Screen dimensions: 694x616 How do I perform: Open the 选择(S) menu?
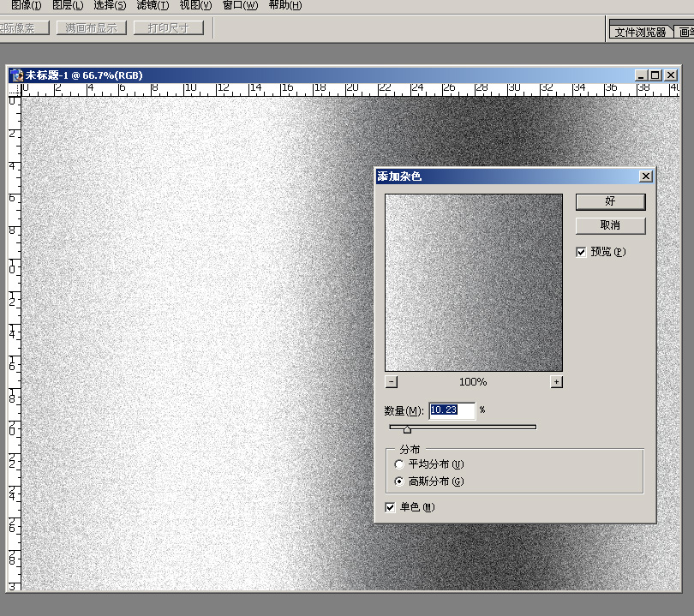click(110, 5)
